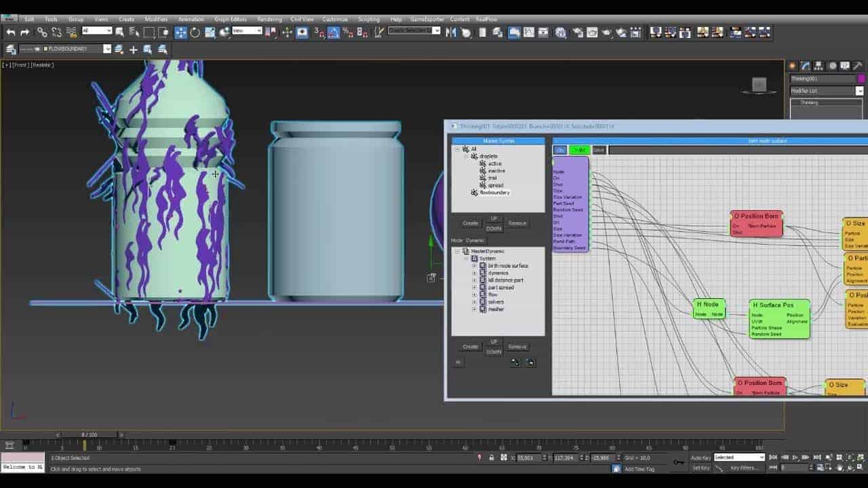The image size is (868, 488).
Task: Select the Move transform tool
Action: point(181,32)
